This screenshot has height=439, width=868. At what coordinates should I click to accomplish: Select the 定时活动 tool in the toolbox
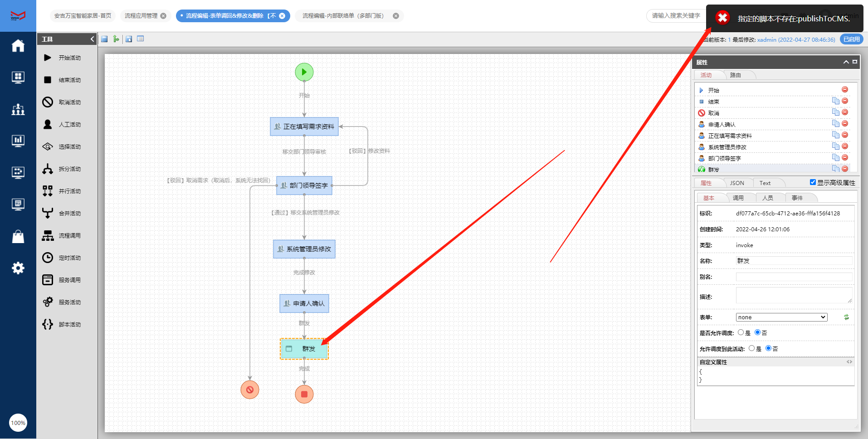click(62, 258)
